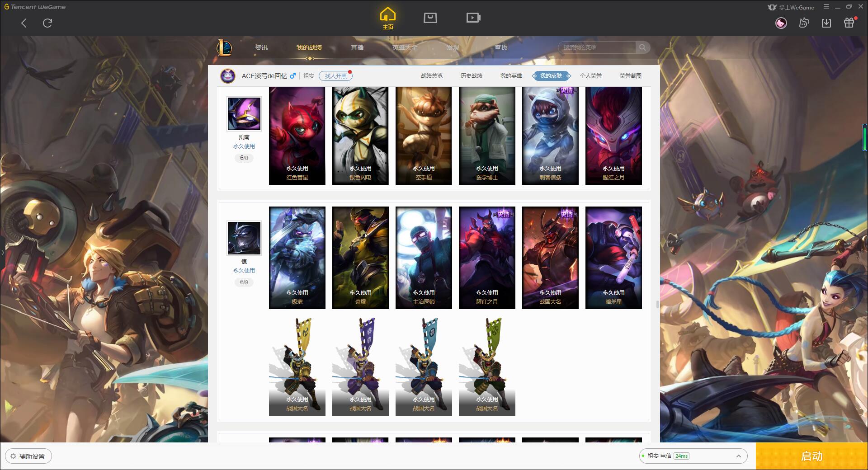Open the toolbar icon beside the download button
Viewport: 868px width, 470px height.
(x=804, y=23)
